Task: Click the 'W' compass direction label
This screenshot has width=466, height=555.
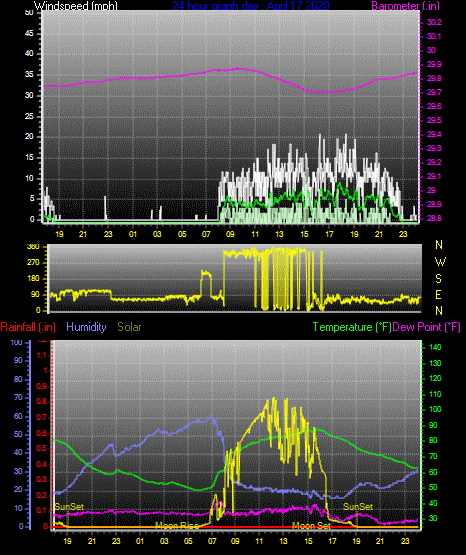Action: tap(440, 262)
